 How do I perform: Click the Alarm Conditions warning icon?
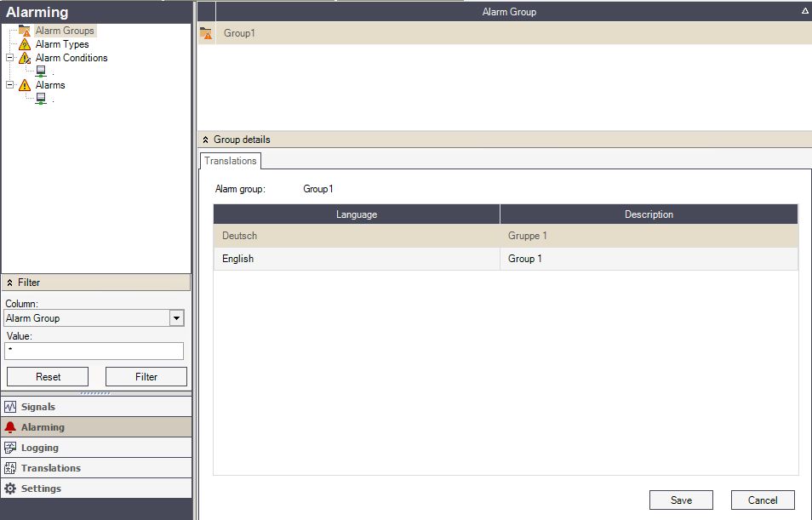pos(25,58)
